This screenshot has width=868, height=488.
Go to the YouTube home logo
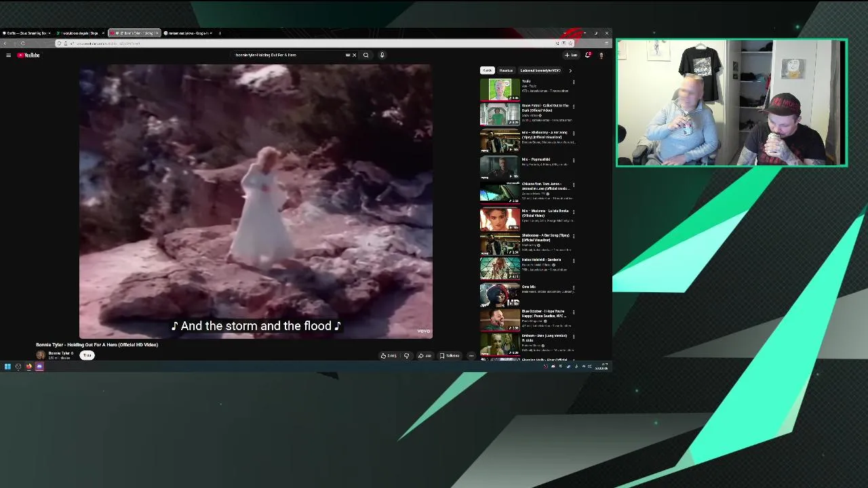[28, 55]
